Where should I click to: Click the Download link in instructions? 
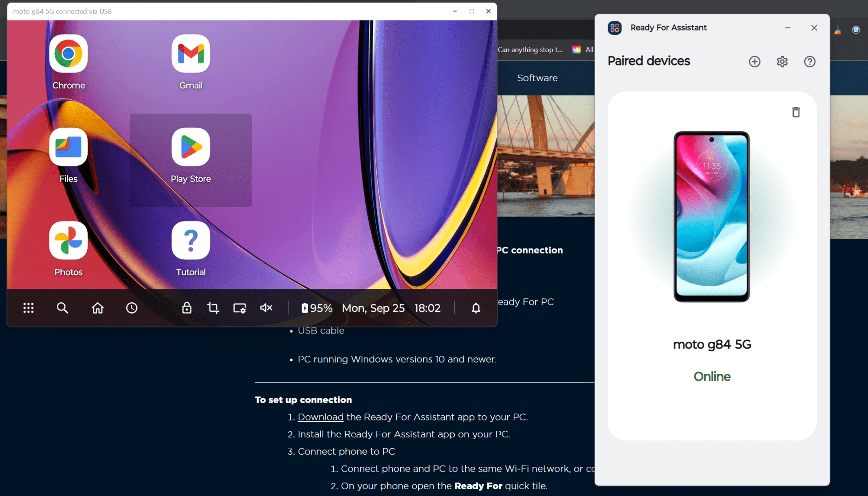pyautogui.click(x=320, y=417)
